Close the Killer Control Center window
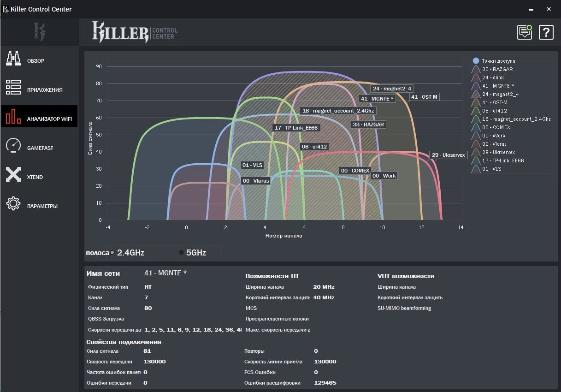Image resolution: width=561 pixels, height=392 pixels. point(549,9)
